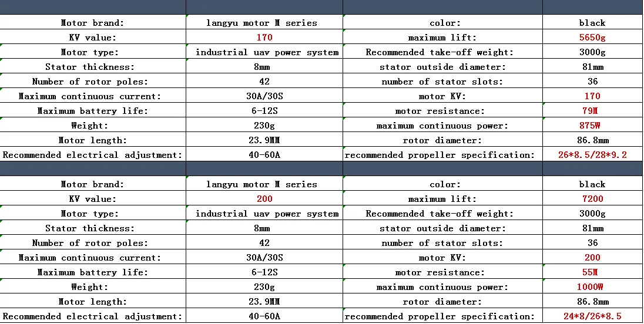Select the '5650g' maximum lift cell
This screenshot has width=644, height=324.
coord(592,38)
